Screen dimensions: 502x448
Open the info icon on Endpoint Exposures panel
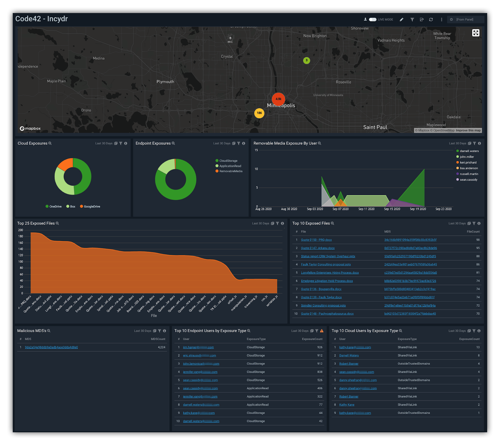click(244, 143)
